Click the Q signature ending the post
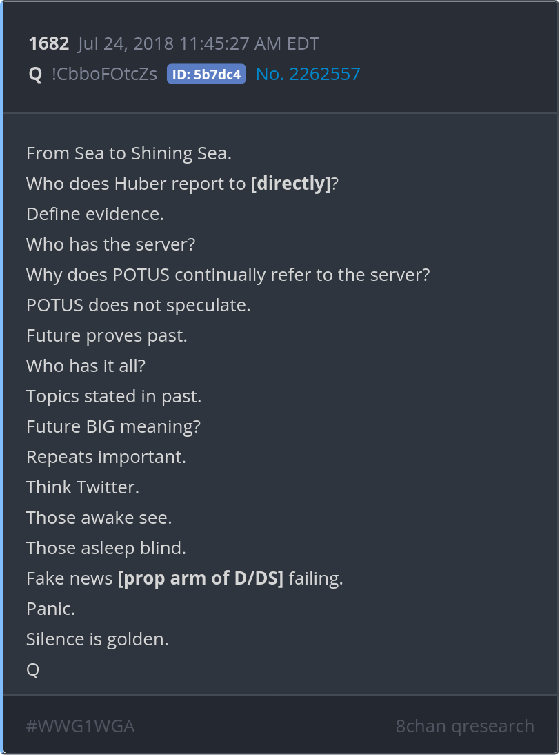Viewport: 560px width, 755px height. [32, 669]
